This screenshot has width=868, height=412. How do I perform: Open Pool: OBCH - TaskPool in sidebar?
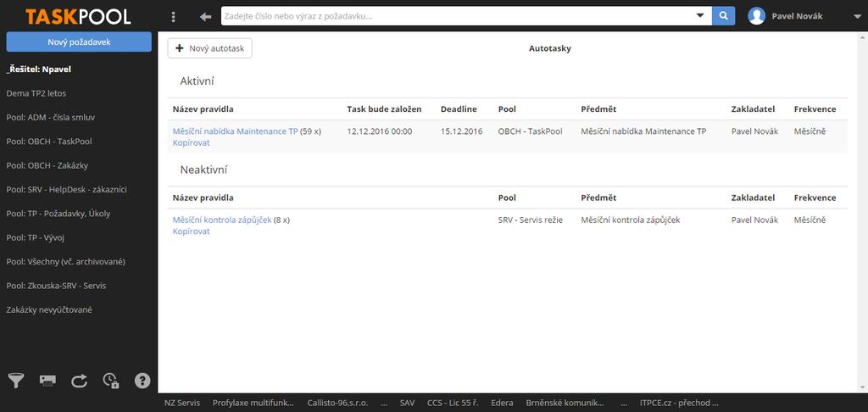point(49,142)
